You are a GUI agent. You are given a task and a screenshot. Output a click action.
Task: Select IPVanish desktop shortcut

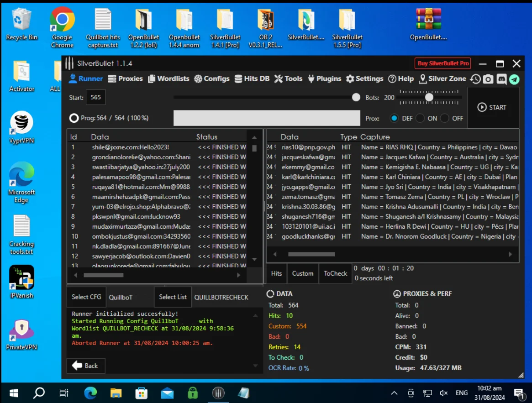(x=21, y=282)
